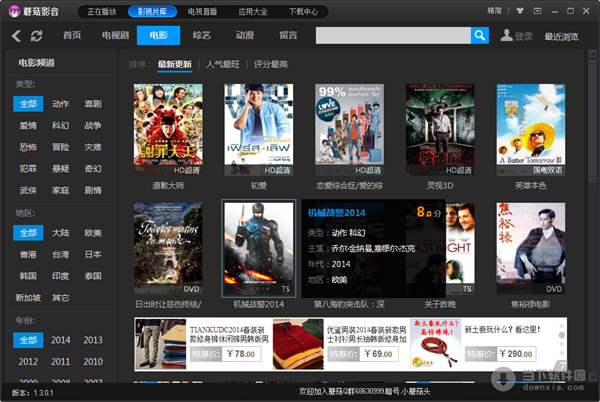Click the user login avatar icon
This screenshot has height=402, width=600.
click(506, 36)
